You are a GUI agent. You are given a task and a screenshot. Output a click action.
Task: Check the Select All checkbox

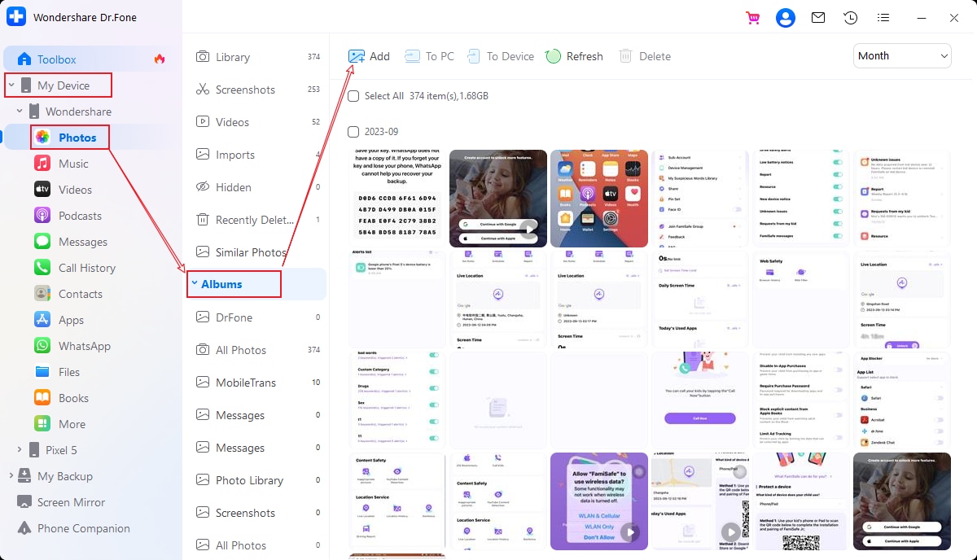(353, 96)
